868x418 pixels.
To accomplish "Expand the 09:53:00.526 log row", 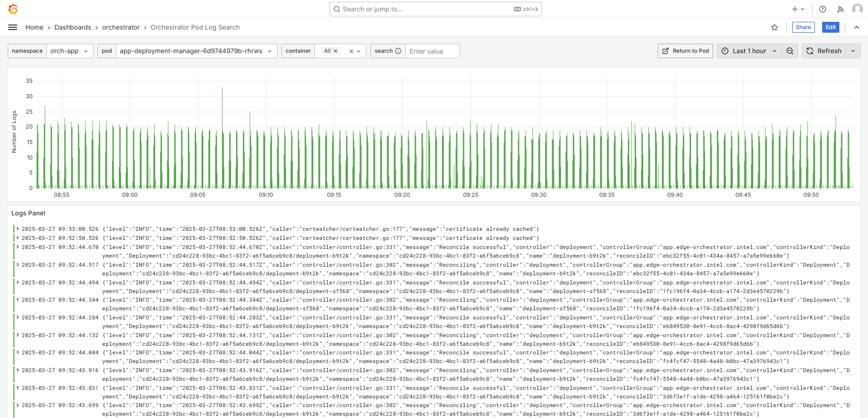I will click(x=18, y=229).
